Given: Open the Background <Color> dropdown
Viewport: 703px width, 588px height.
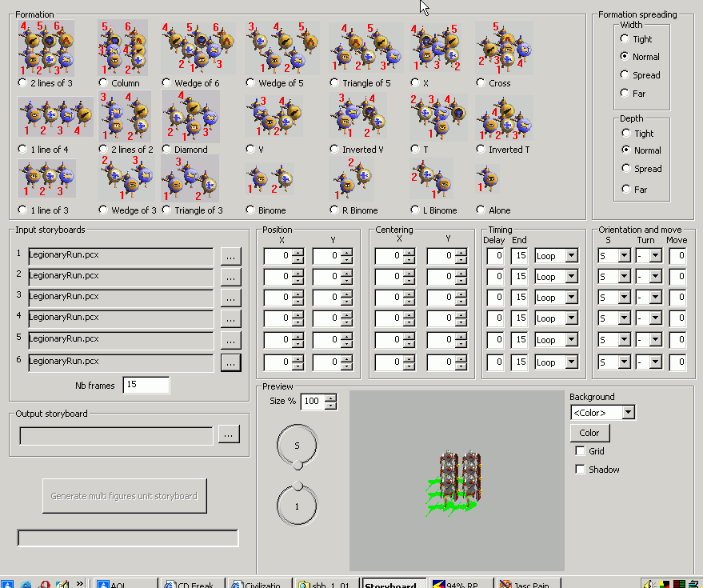Looking at the screenshot, I should click(x=628, y=413).
